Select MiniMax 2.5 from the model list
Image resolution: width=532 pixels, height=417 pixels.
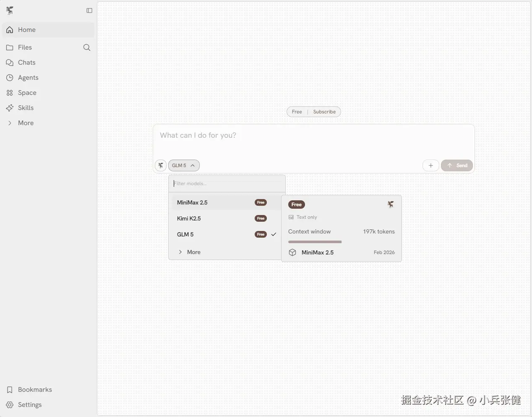click(227, 202)
